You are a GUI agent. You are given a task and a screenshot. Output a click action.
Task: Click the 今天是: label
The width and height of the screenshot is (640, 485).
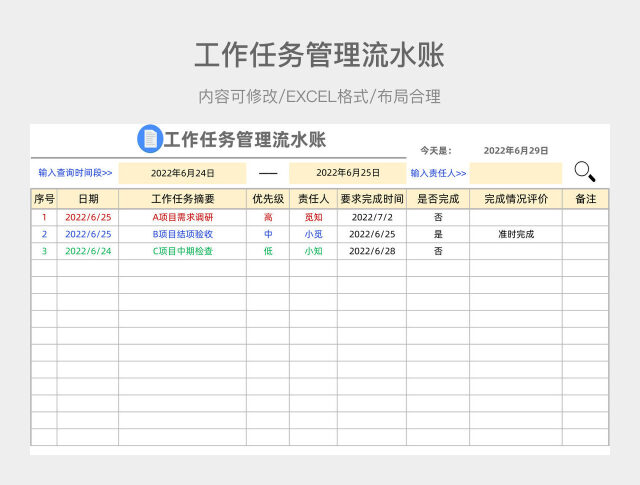tap(436, 151)
